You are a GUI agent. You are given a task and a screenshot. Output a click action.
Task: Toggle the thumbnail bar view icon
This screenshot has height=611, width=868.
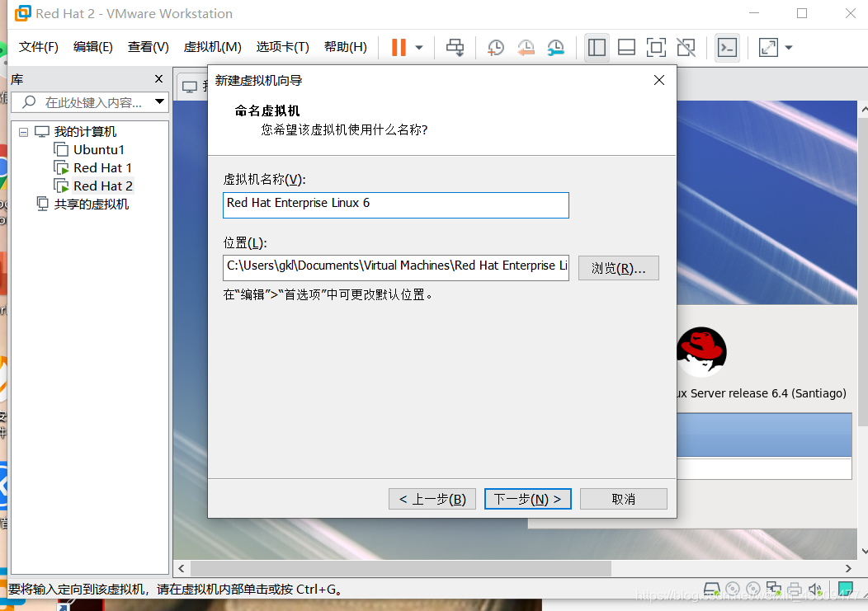(x=626, y=48)
